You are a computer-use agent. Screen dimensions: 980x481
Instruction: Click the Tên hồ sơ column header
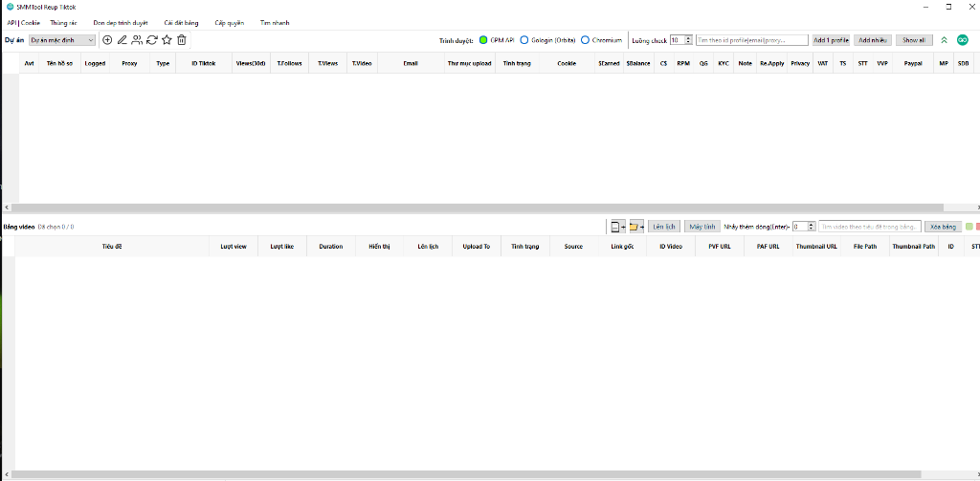click(x=60, y=63)
